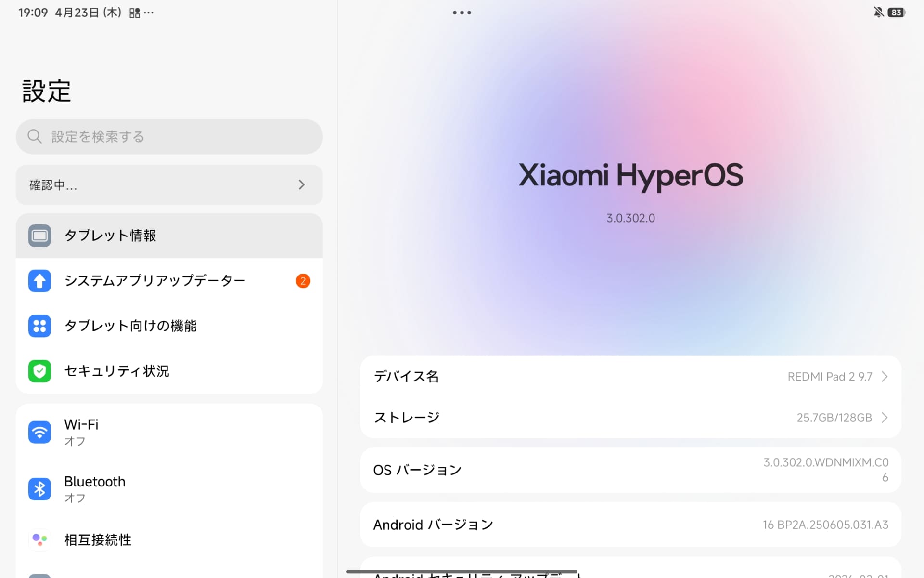This screenshot has height=578, width=924.
Task: Tap the orange update badge showing 2
Action: click(x=303, y=281)
